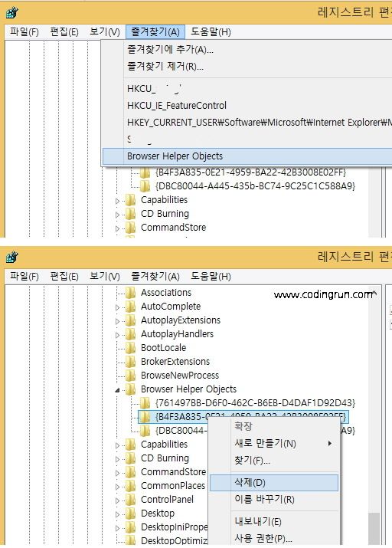Viewport: 392px width, 548px height.
Task: Click the tree scrollbar thumb in lower window
Action: coord(374,528)
